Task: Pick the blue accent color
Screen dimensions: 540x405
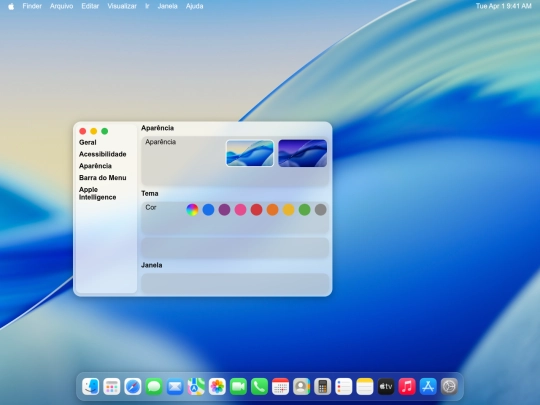Action: (208, 210)
